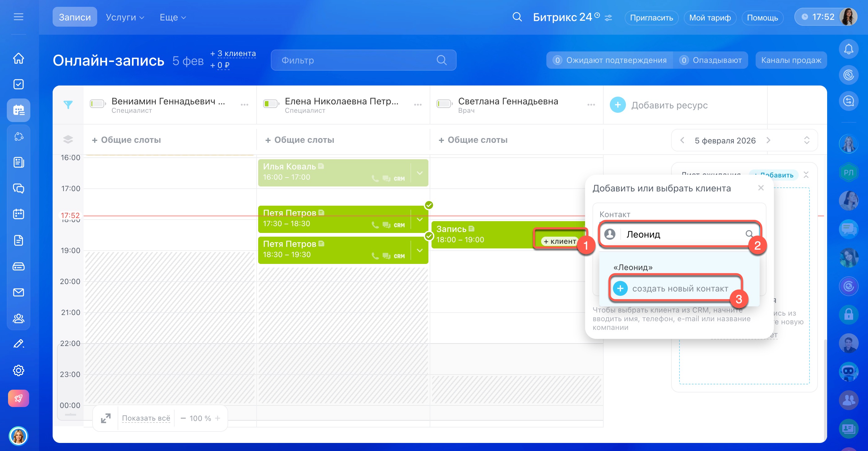Open the notifications bell icon

tap(848, 49)
